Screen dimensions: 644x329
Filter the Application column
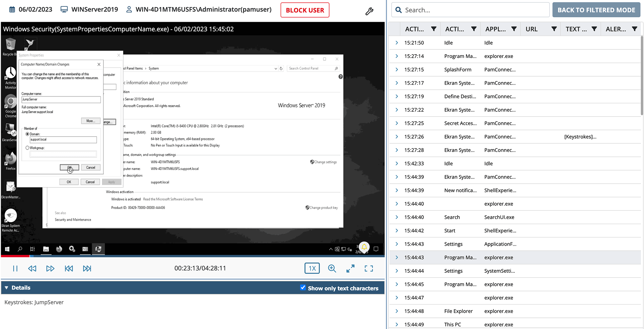pos(514,29)
